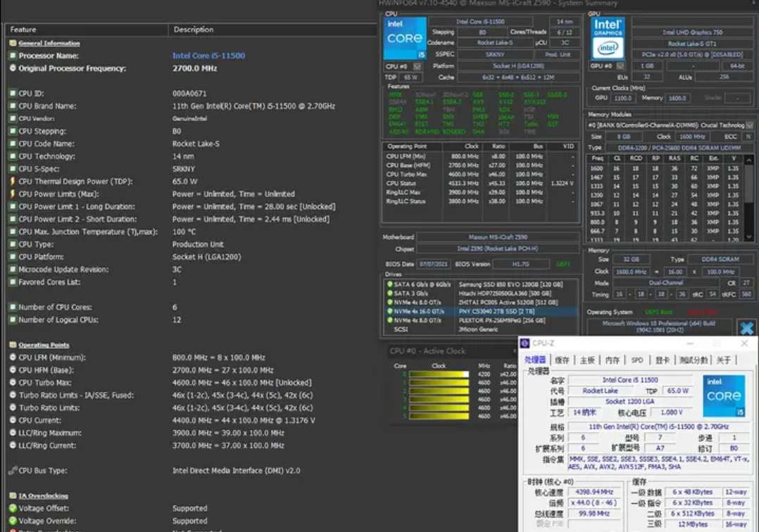Switch to the 主板 tab in CPU-Z
The width and height of the screenshot is (759, 532).
[587, 360]
